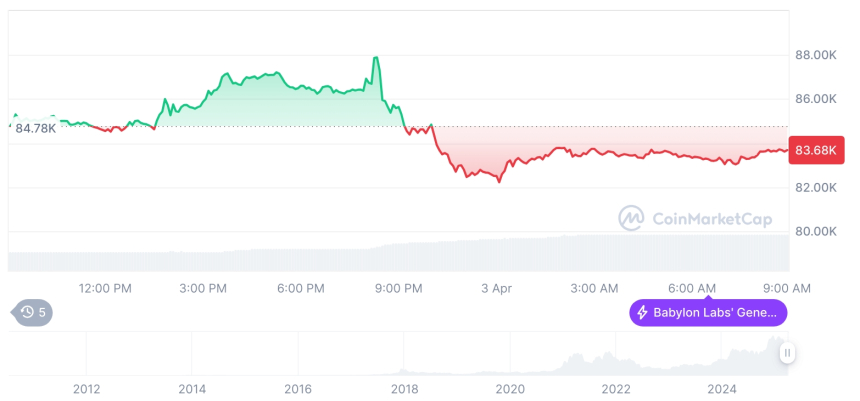Click the 80.00K price axis label
860x401 pixels.
(x=815, y=231)
